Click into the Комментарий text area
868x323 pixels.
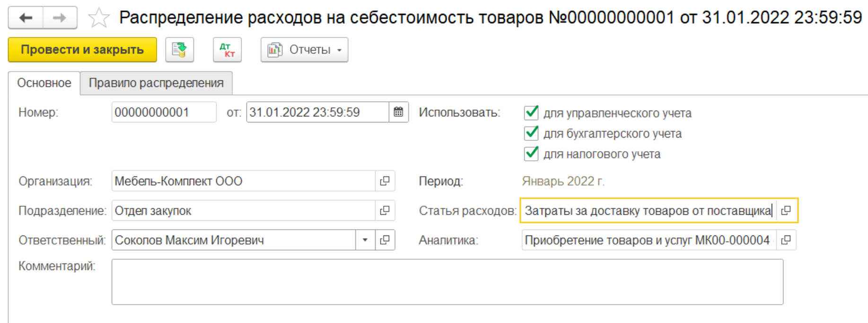tap(447, 282)
